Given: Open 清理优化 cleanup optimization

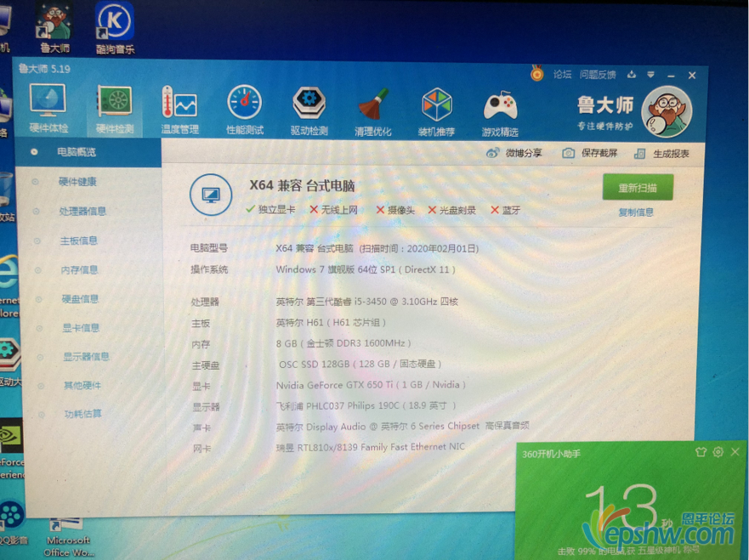Looking at the screenshot, I should click(372, 111).
